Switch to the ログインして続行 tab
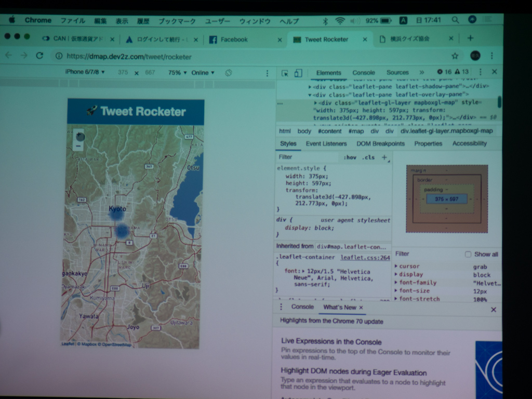532x399 pixels. 161,39
